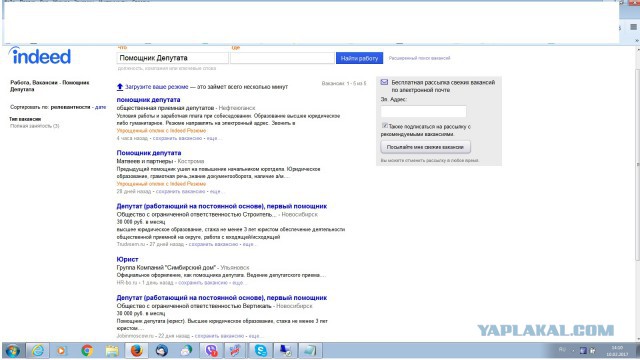Open the remote desktop computer taskbar icon
This screenshot has height=360, width=640.
285,351
